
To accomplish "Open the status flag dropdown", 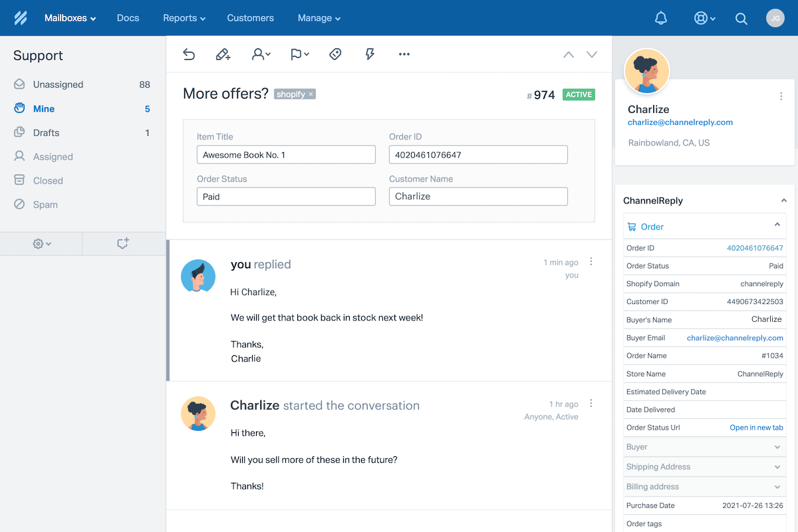I will point(299,55).
